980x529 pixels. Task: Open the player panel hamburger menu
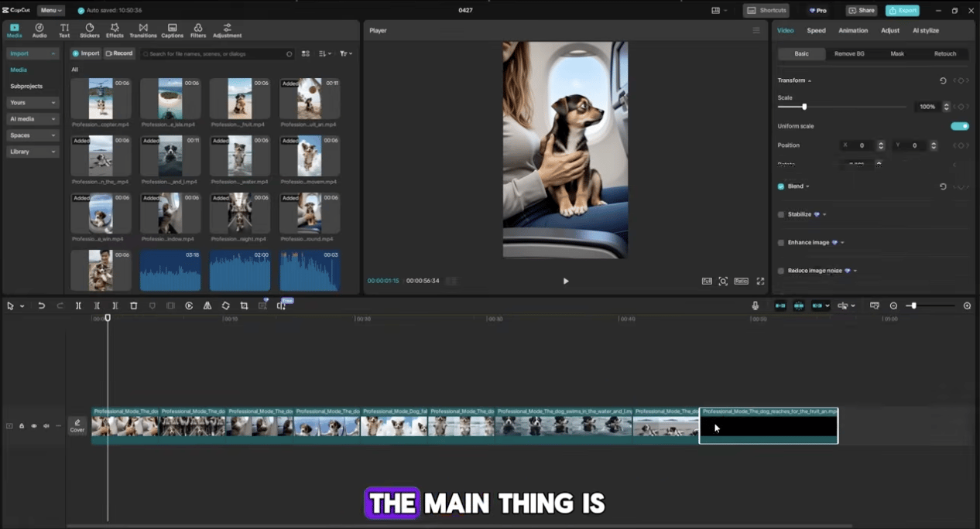pyautogui.click(x=756, y=30)
